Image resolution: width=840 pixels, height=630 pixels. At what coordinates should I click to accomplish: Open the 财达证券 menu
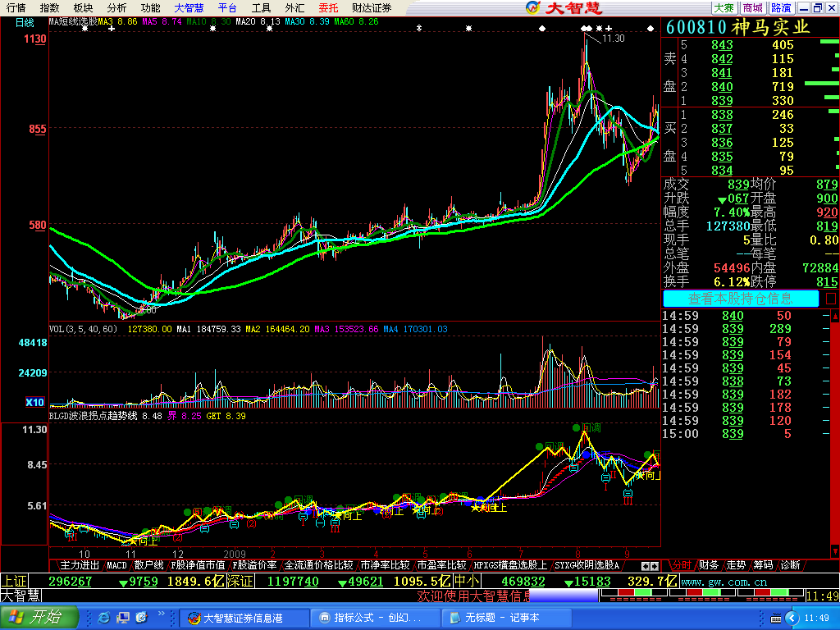(372, 8)
